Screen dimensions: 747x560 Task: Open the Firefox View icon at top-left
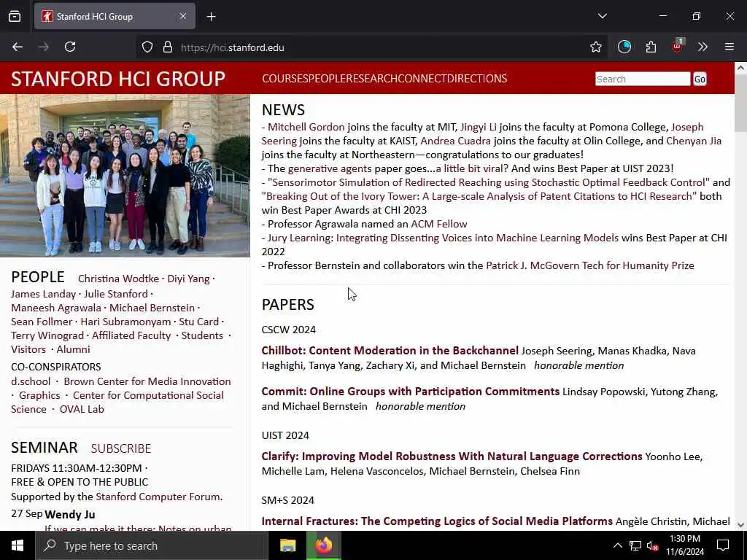pyautogui.click(x=15, y=17)
